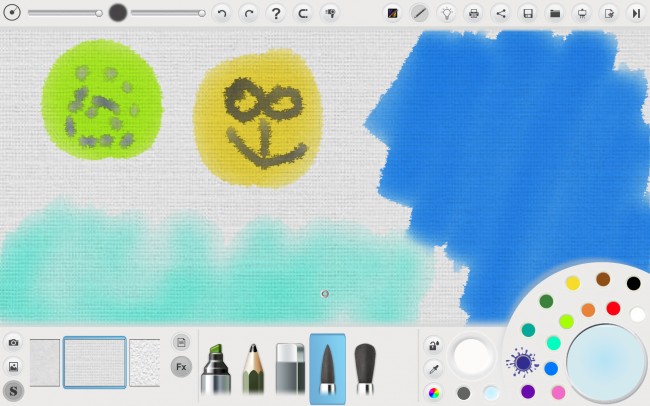The image size is (650, 406).
Task: Select the pink paint color
Action: click(x=558, y=392)
